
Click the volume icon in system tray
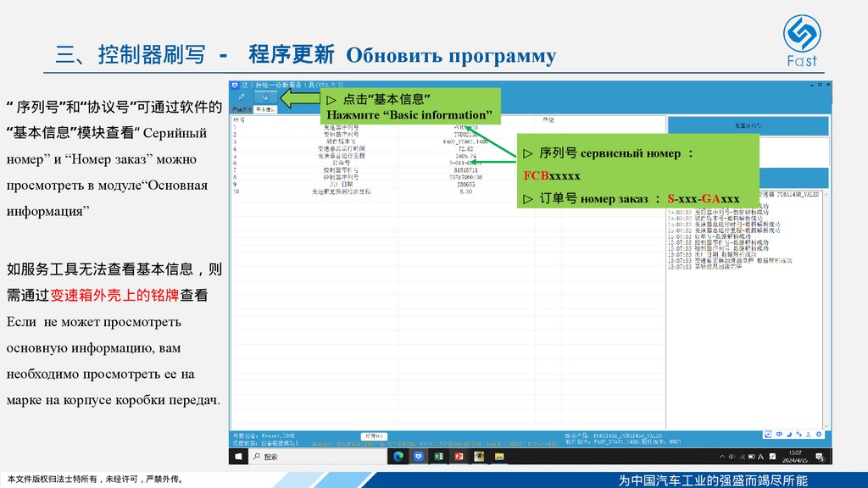732,457
